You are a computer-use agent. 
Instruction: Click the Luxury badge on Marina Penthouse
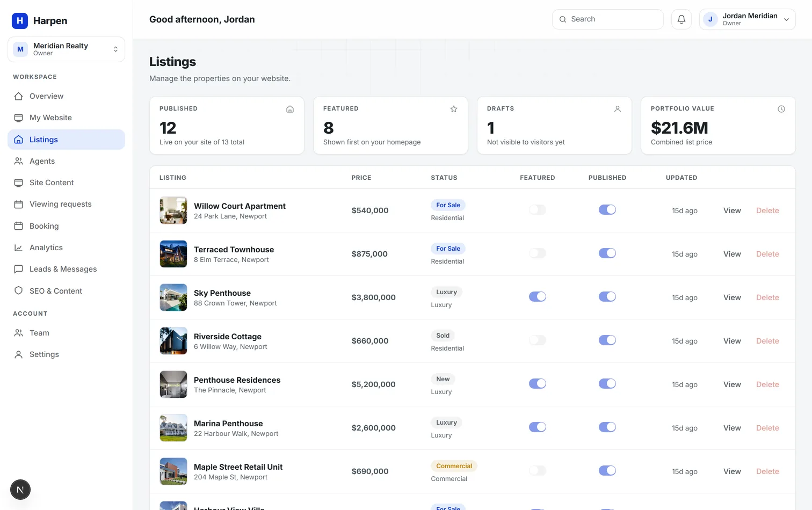[447, 422]
